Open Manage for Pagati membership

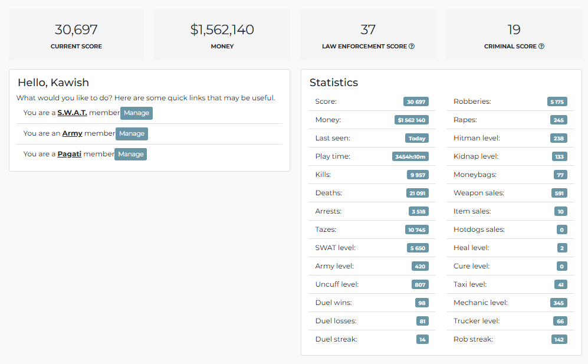coord(130,154)
